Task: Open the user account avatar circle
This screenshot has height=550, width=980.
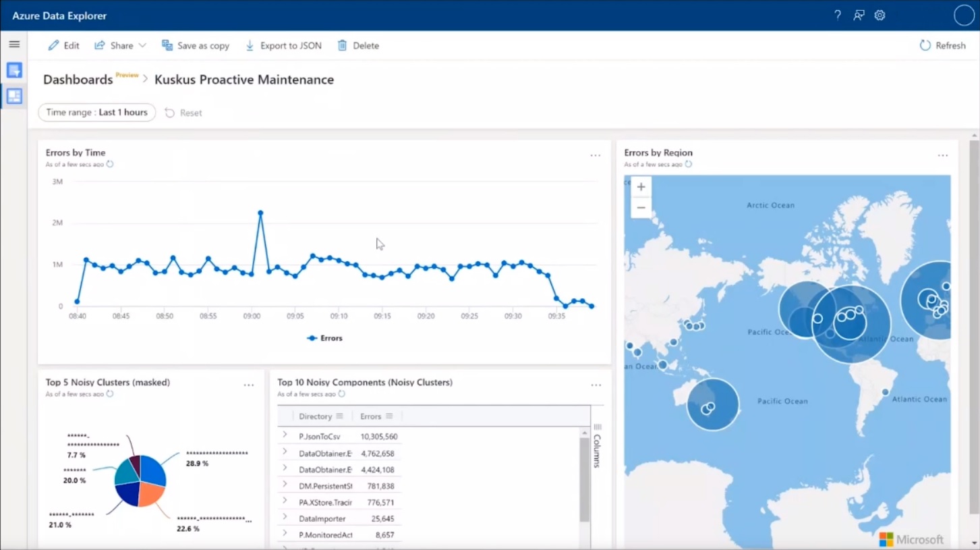Action: point(964,15)
